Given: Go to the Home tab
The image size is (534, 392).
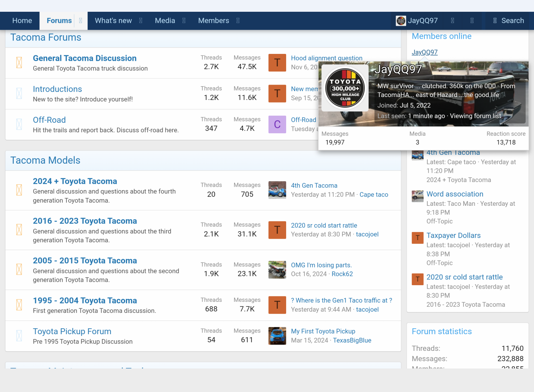Looking at the screenshot, I should tap(22, 21).
